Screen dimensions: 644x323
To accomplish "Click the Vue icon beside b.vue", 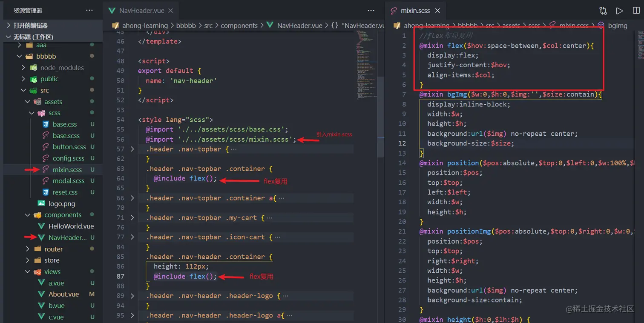I will pyautogui.click(x=41, y=306).
